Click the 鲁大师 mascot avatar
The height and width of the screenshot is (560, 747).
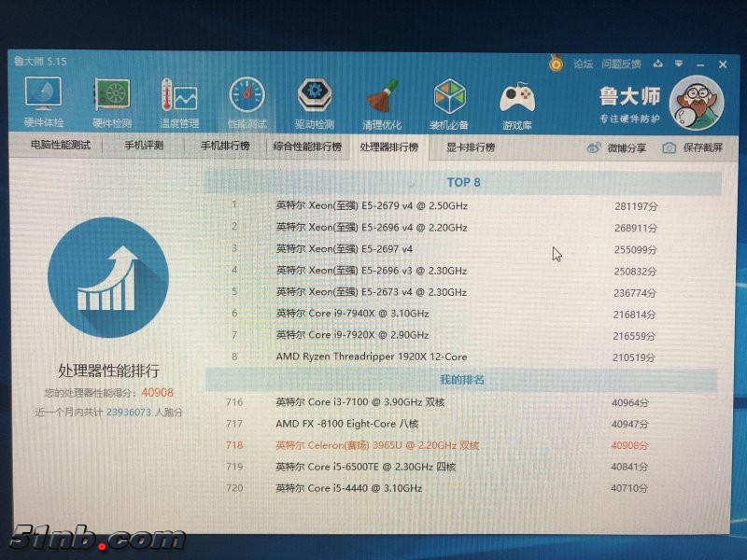[x=697, y=103]
